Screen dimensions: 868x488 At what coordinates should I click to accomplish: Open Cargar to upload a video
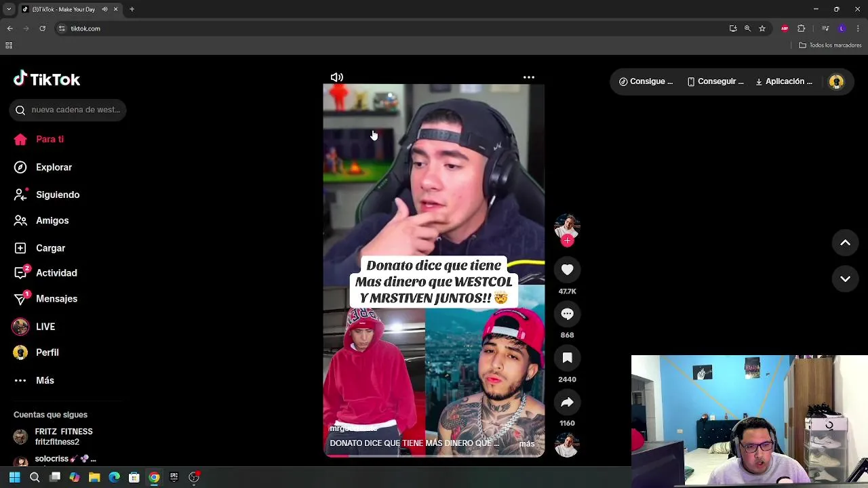(40, 248)
